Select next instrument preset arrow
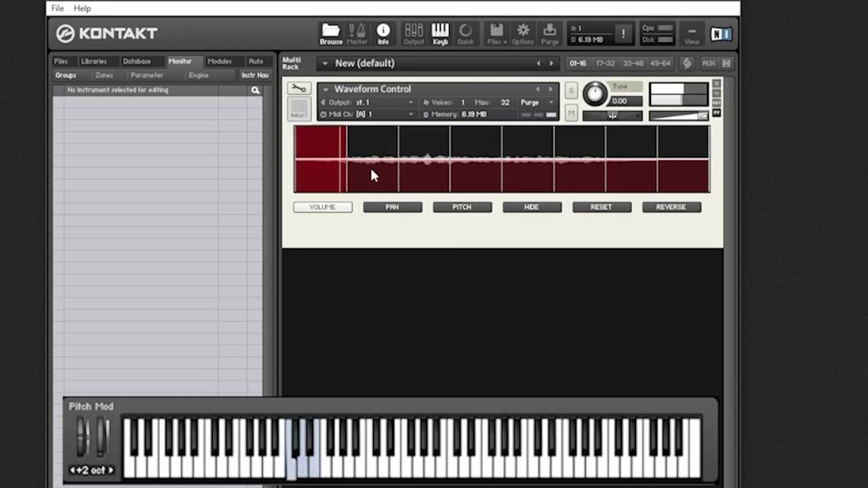This screenshot has width=868, height=488. pos(550,89)
